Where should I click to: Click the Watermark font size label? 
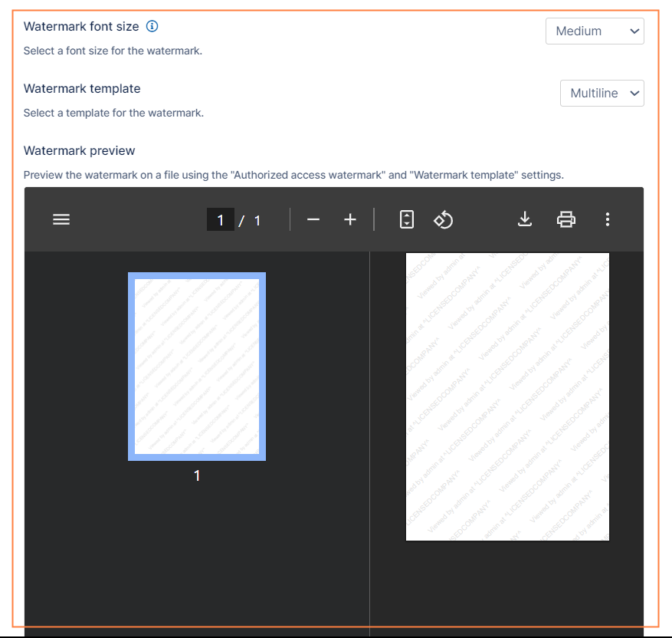[81, 26]
